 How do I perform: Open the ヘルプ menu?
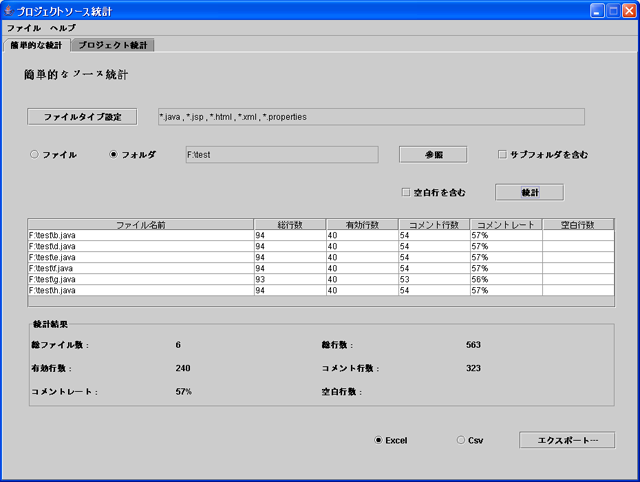tap(62, 28)
